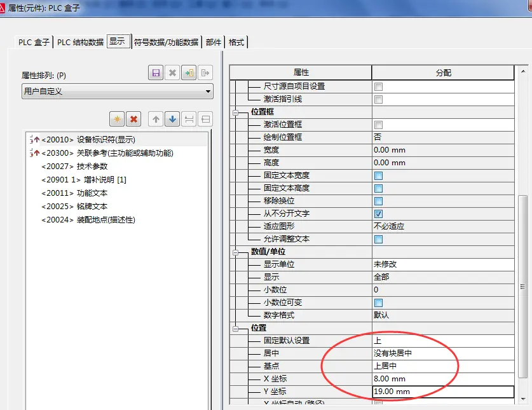The image size is (532, 410).
Task: Collapse the 位置框 group
Action: coord(235,113)
